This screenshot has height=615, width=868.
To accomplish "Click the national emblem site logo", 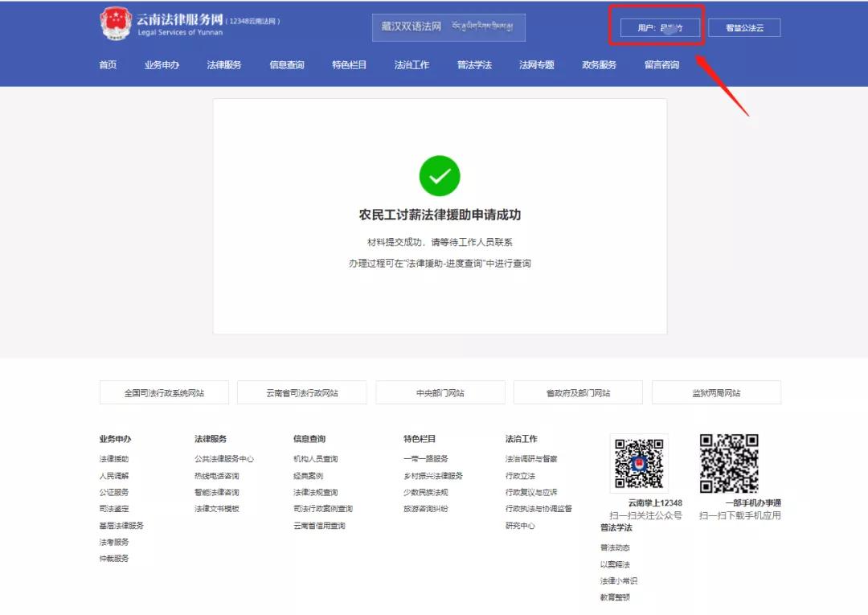I will pyautogui.click(x=113, y=23).
